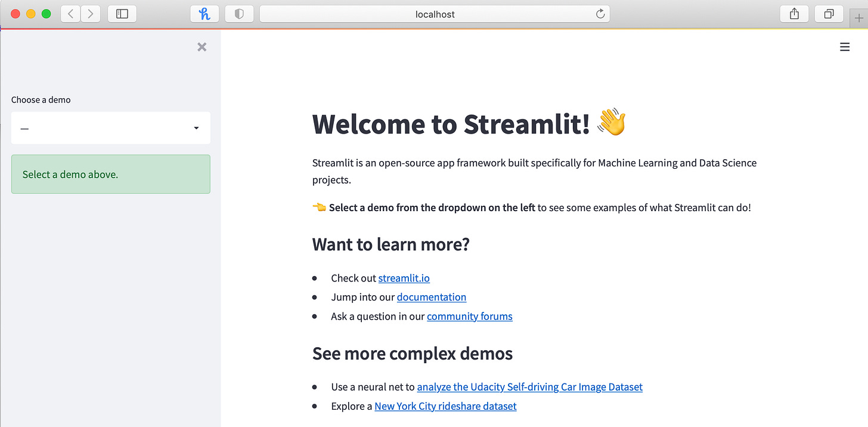Reload the localhost page
Viewport: 868px width, 427px height.
coord(600,14)
